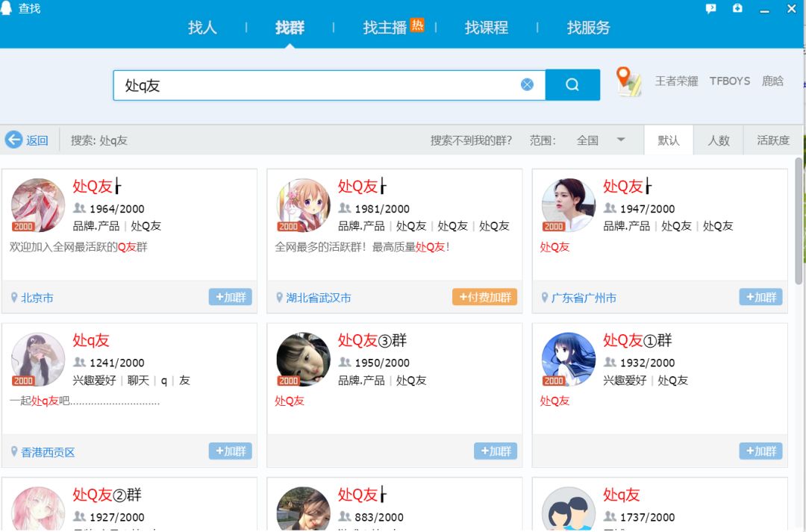Switch to the 找群 tab
The height and width of the screenshot is (532, 806).
click(x=290, y=28)
